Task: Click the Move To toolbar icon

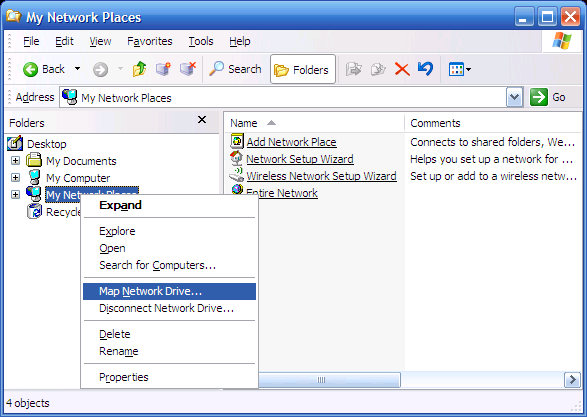Action: click(x=353, y=69)
